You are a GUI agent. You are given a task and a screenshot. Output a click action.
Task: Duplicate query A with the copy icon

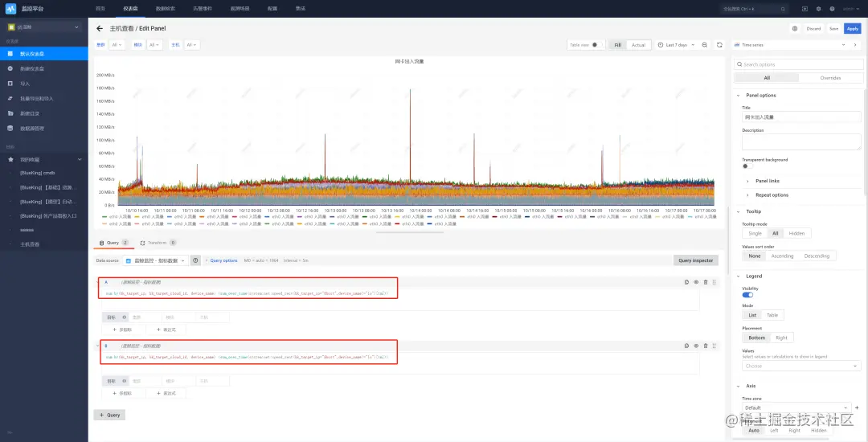coord(686,282)
